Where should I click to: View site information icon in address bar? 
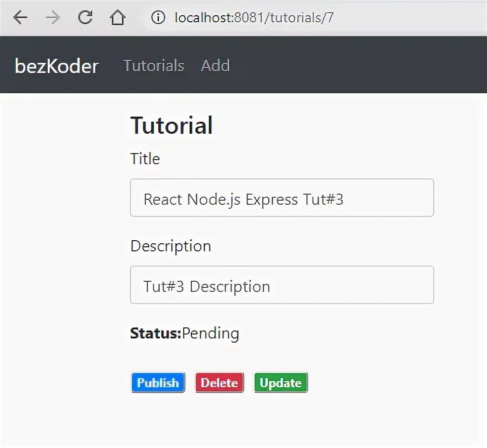158,18
